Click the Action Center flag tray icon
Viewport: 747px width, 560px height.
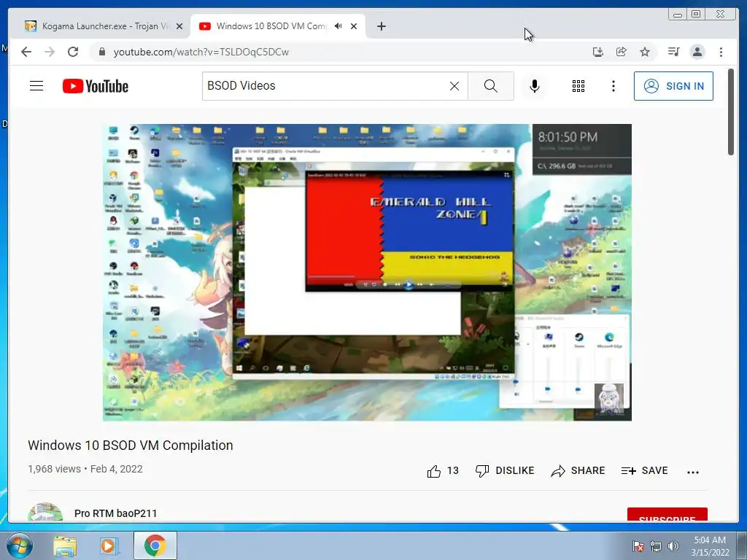(x=638, y=546)
